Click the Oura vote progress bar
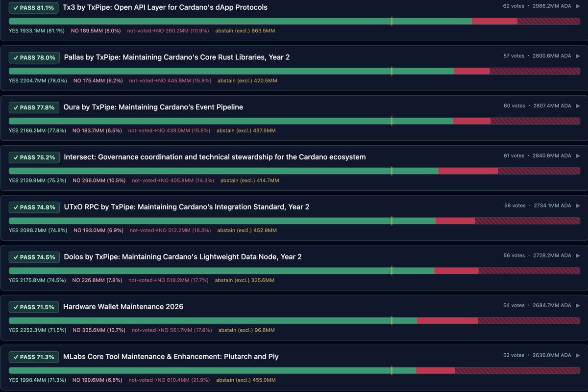 click(294, 121)
